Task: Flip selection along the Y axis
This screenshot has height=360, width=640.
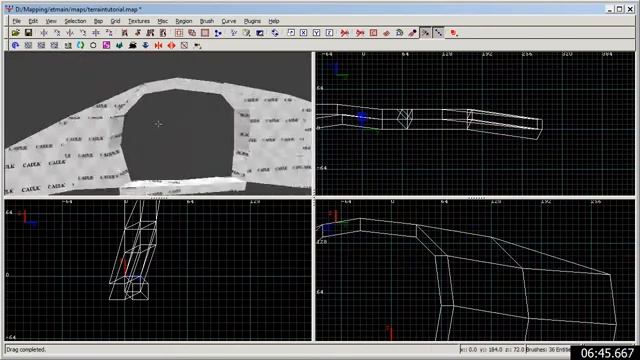Action: [x=70, y=33]
